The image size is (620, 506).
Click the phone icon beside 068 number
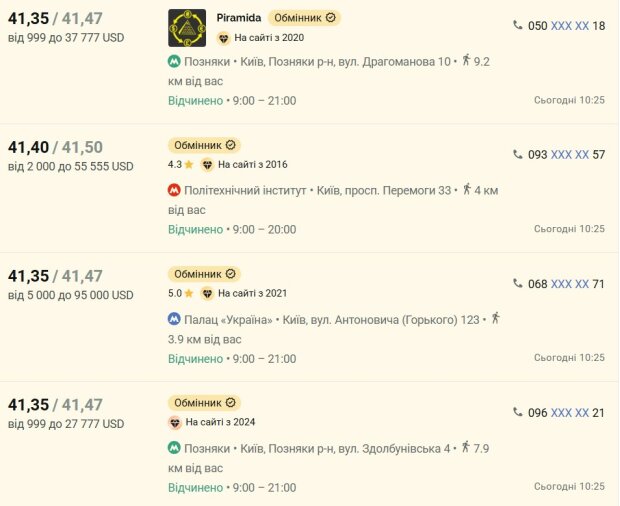(518, 283)
